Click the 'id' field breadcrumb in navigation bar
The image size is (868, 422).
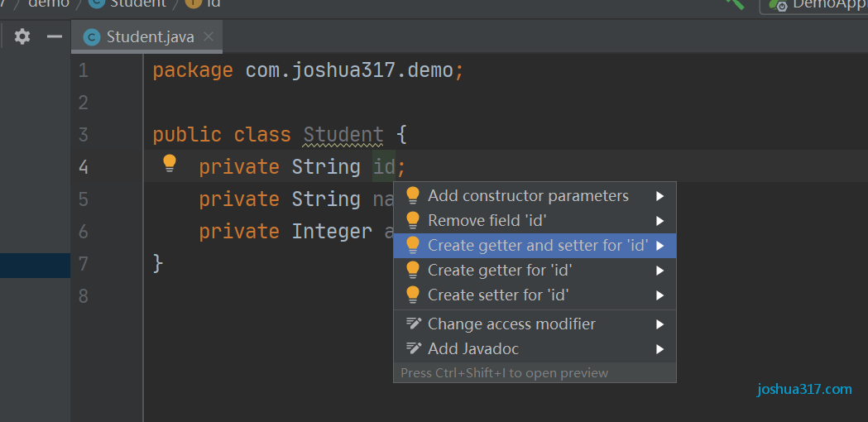tap(213, 3)
